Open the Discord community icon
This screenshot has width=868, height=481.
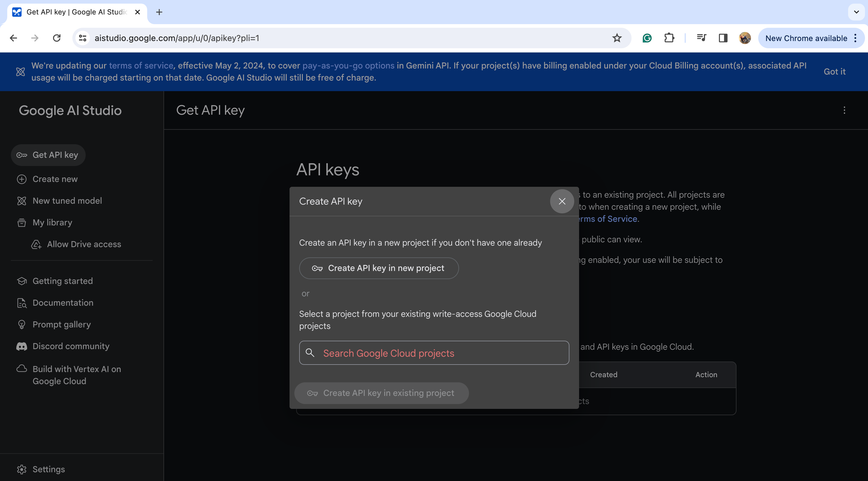pyautogui.click(x=22, y=346)
